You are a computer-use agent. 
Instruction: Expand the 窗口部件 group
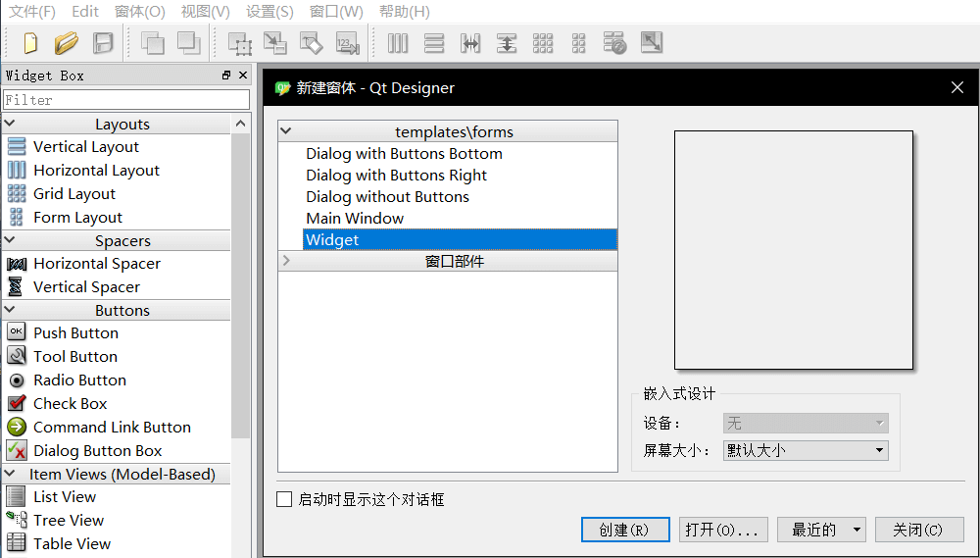(286, 260)
